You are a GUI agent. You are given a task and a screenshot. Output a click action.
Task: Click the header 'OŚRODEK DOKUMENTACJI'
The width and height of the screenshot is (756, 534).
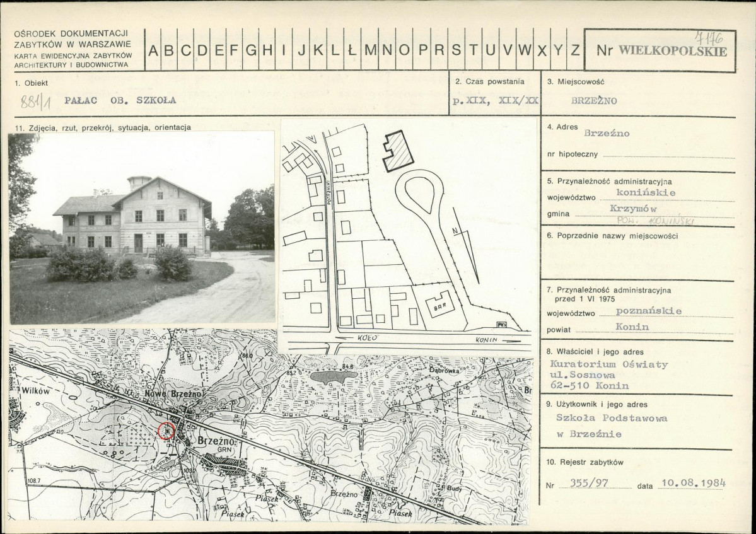click(x=71, y=34)
